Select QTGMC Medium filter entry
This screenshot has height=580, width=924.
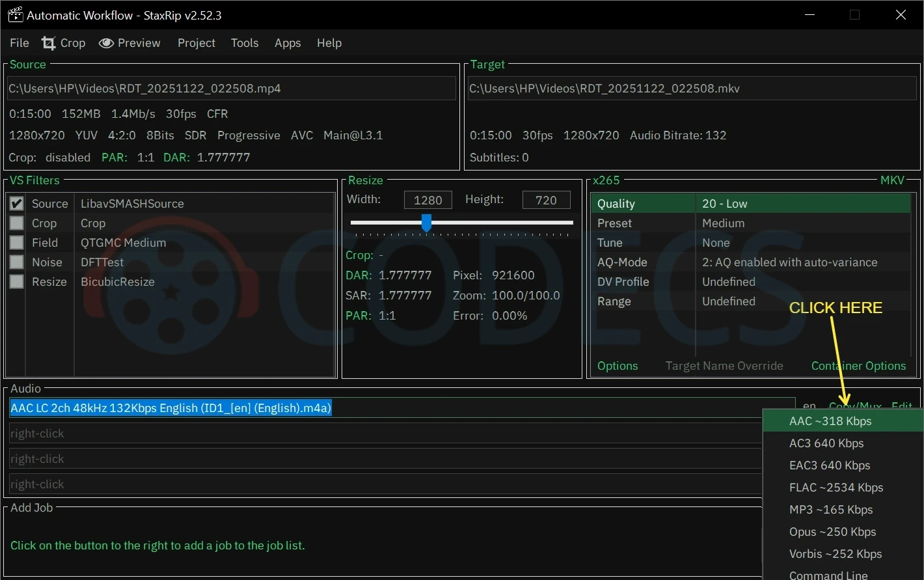123,243
